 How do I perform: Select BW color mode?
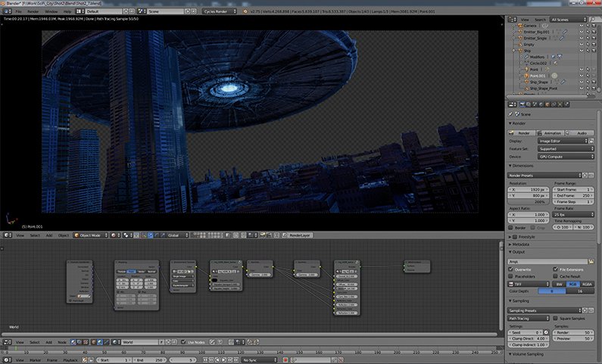coord(559,285)
